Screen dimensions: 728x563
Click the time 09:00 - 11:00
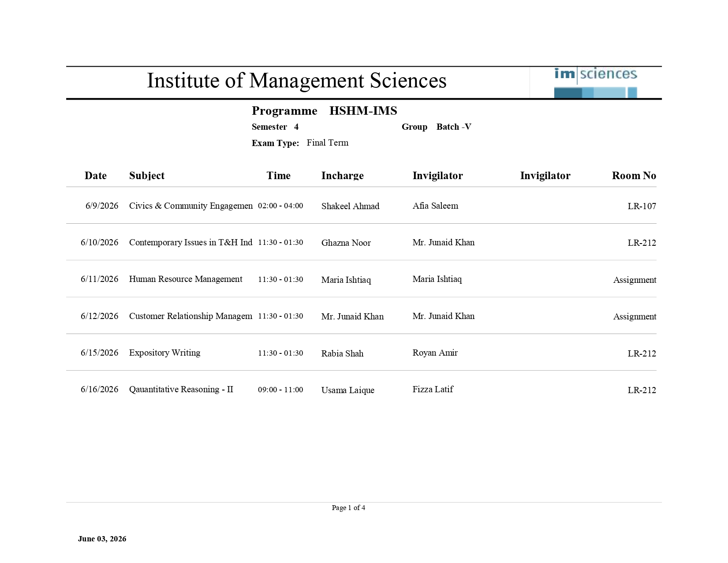tap(280, 390)
